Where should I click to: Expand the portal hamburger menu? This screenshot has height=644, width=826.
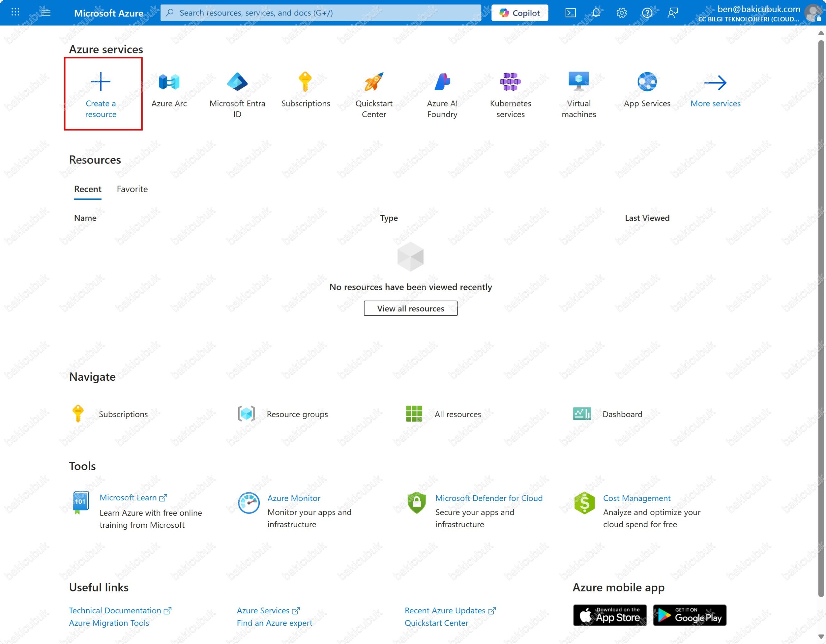point(46,13)
